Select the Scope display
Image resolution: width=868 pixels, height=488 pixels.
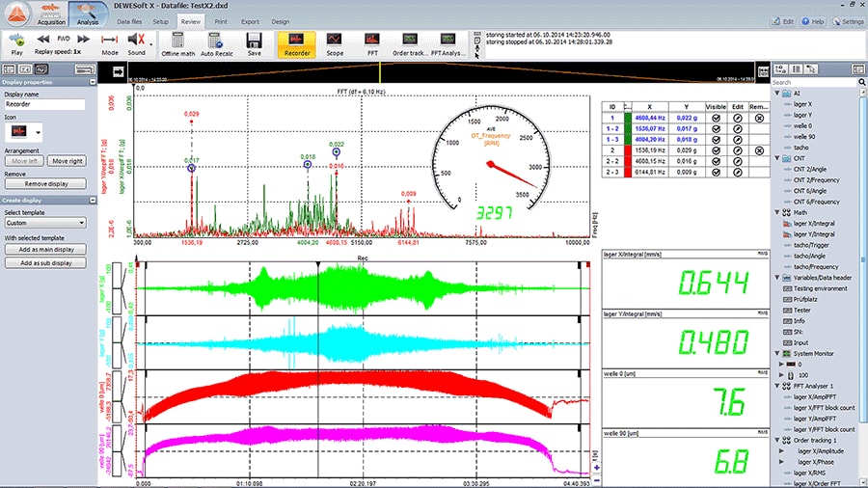click(335, 44)
